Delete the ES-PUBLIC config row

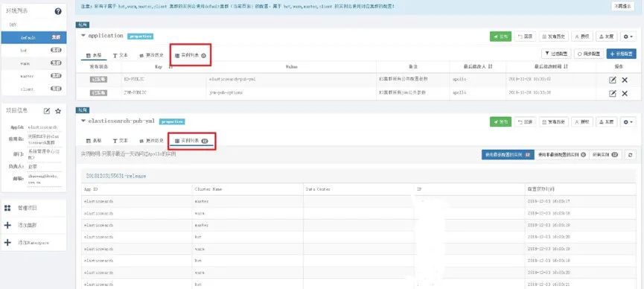tap(625, 80)
